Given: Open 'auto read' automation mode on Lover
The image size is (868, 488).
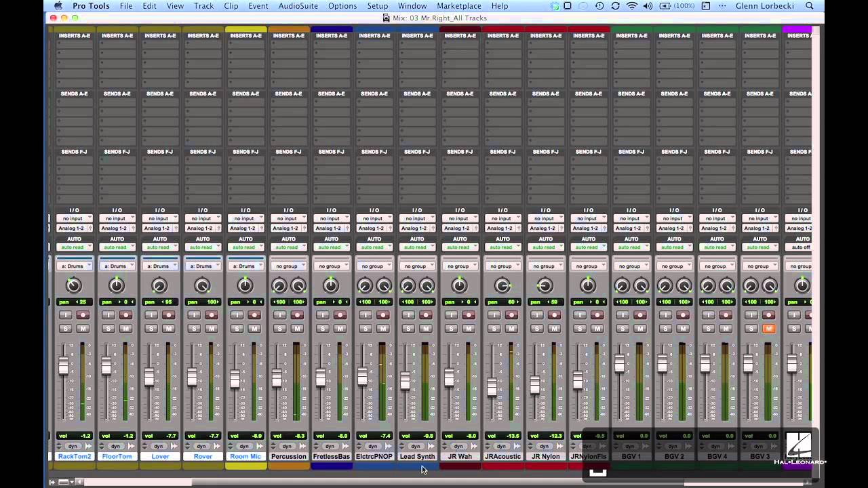Looking at the screenshot, I should tap(160, 247).
